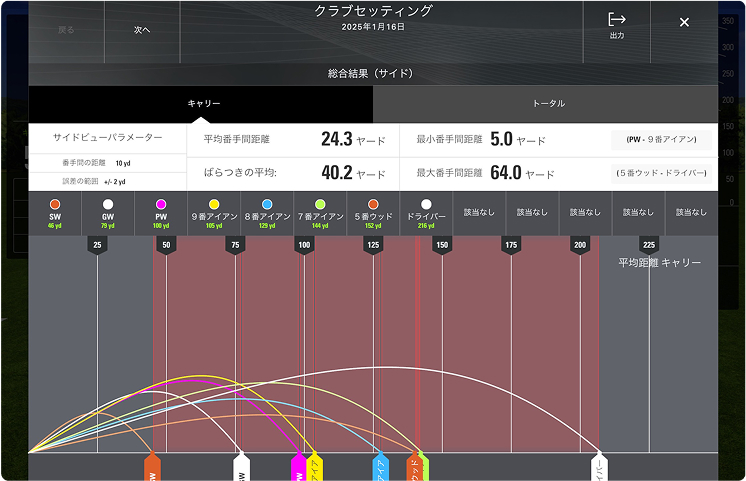Toggle the PW club magenta dot

(161, 204)
